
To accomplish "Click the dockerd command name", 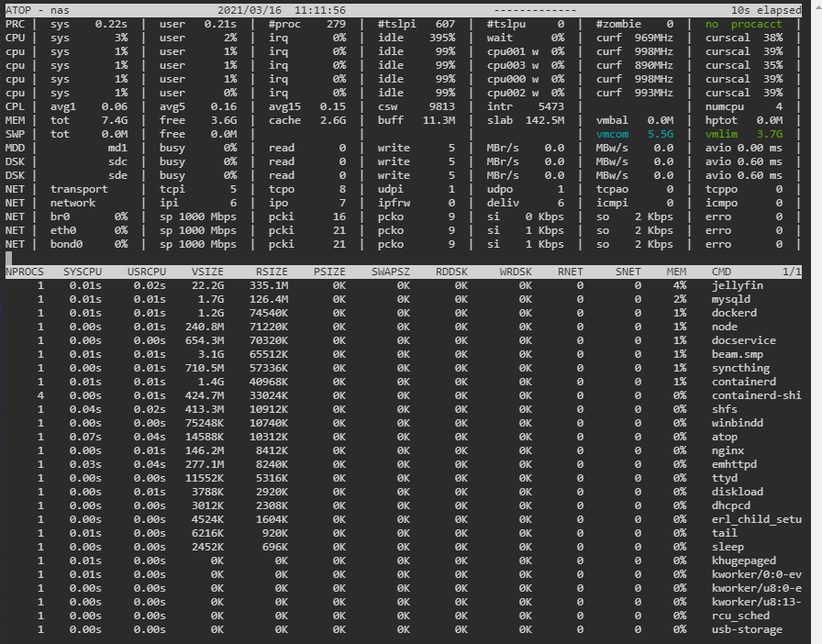I will [x=734, y=313].
